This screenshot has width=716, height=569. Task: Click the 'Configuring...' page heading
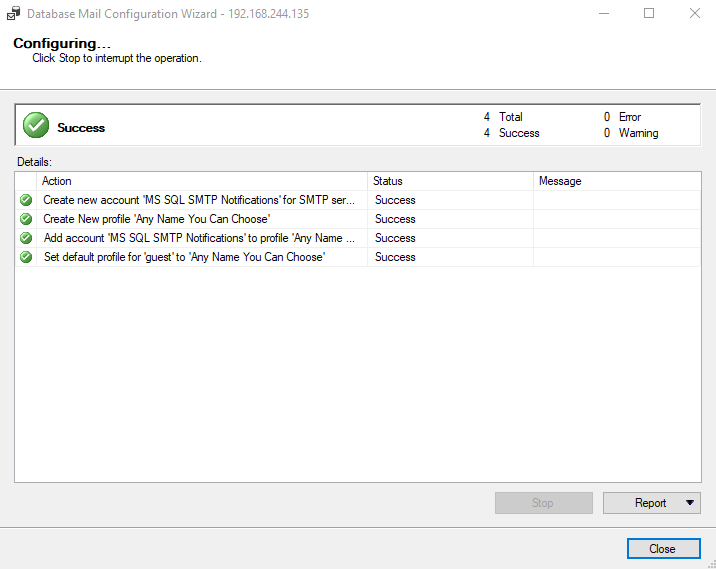tap(62, 43)
